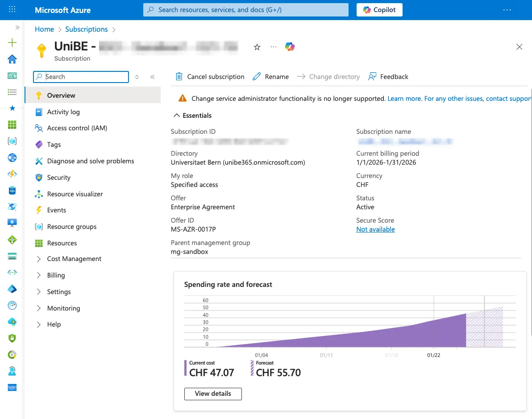
Task: Click Rename in the toolbar
Action: pos(271,77)
